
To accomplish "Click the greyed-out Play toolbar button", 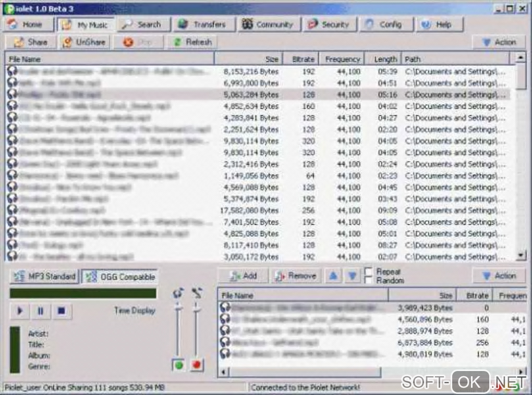I will (x=138, y=42).
